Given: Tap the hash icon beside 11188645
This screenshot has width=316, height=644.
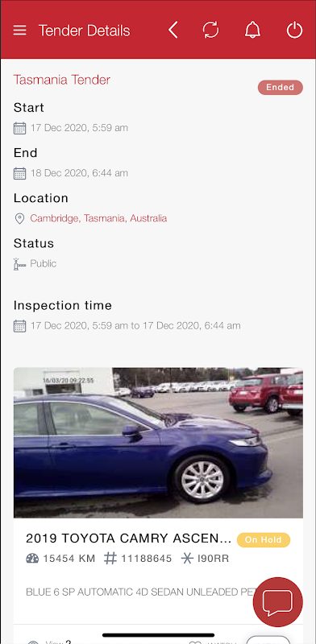Looking at the screenshot, I should (110, 559).
